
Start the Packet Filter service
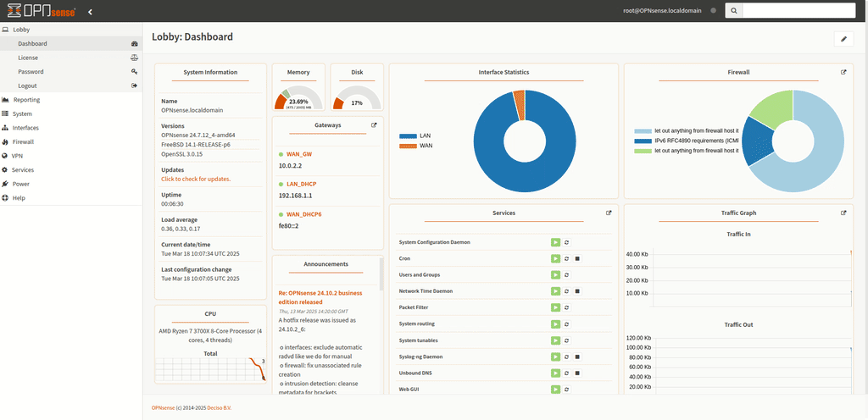[555, 307]
